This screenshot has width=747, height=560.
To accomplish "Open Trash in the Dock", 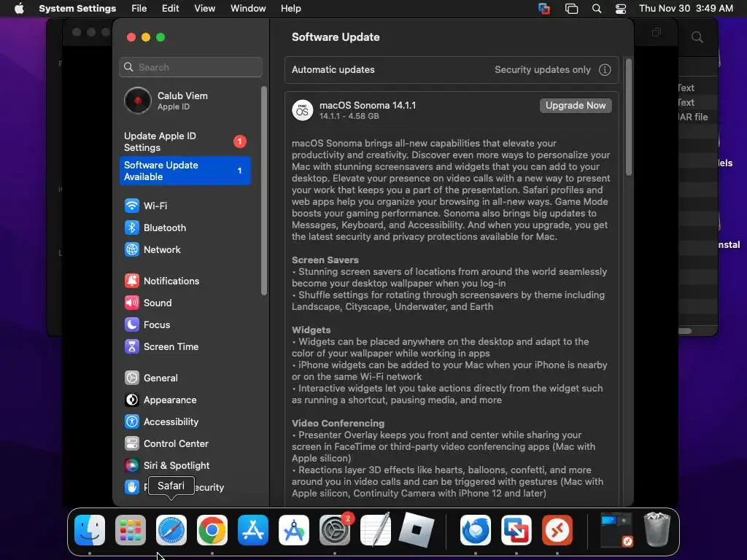I will click(657, 530).
